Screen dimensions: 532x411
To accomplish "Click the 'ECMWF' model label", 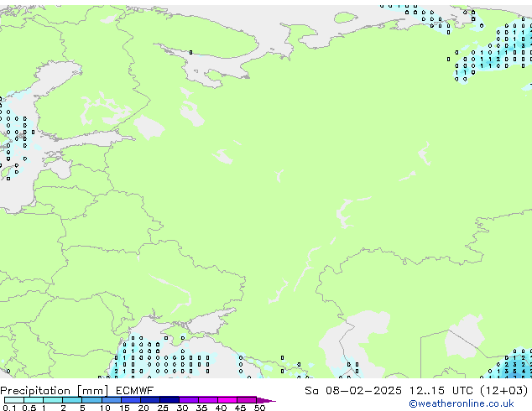I will click(x=135, y=391).
